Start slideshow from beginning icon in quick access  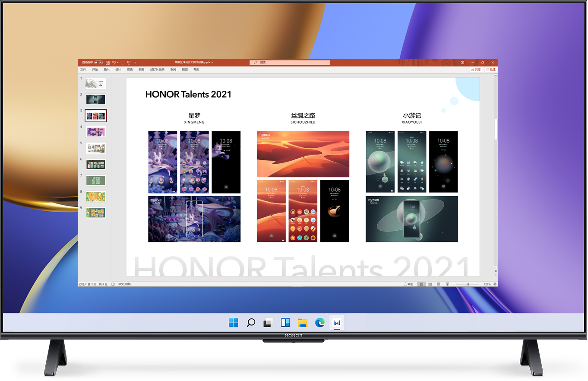pos(129,63)
